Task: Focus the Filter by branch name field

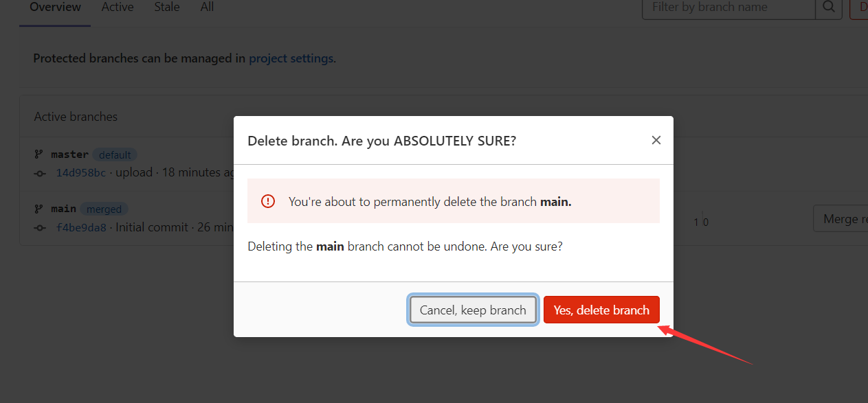Action: coord(728,8)
